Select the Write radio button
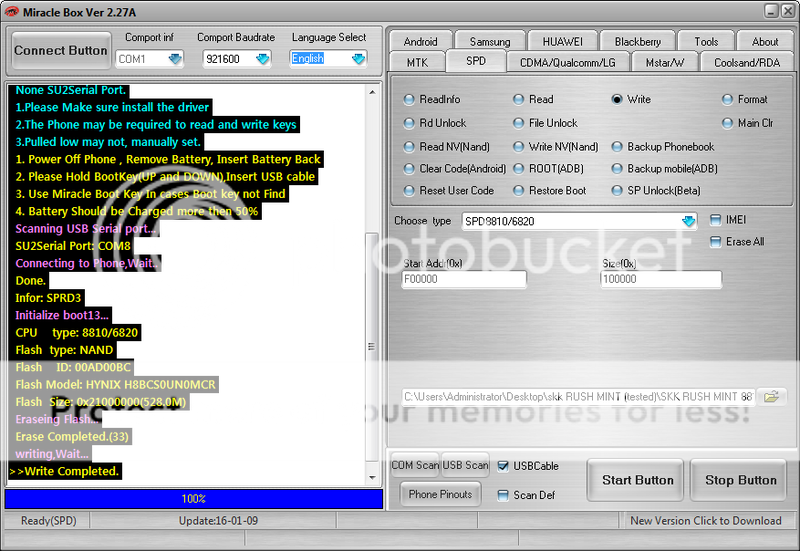 point(617,100)
